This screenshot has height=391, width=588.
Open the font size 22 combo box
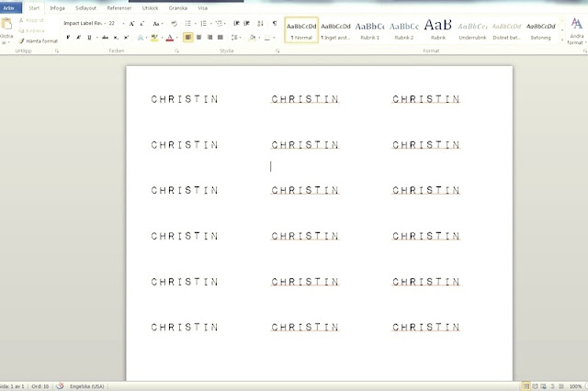[117, 23]
